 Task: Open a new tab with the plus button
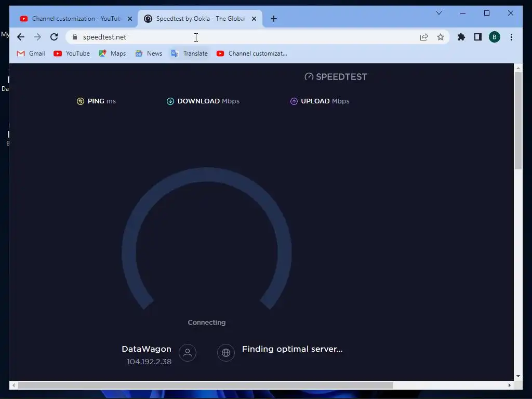point(274,19)
